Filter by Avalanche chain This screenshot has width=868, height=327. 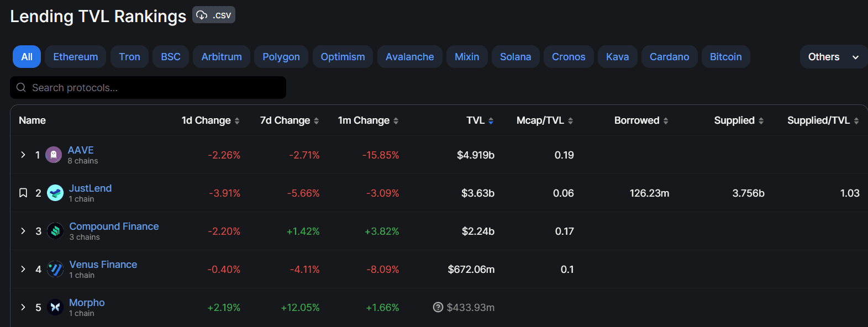[410, 57]
